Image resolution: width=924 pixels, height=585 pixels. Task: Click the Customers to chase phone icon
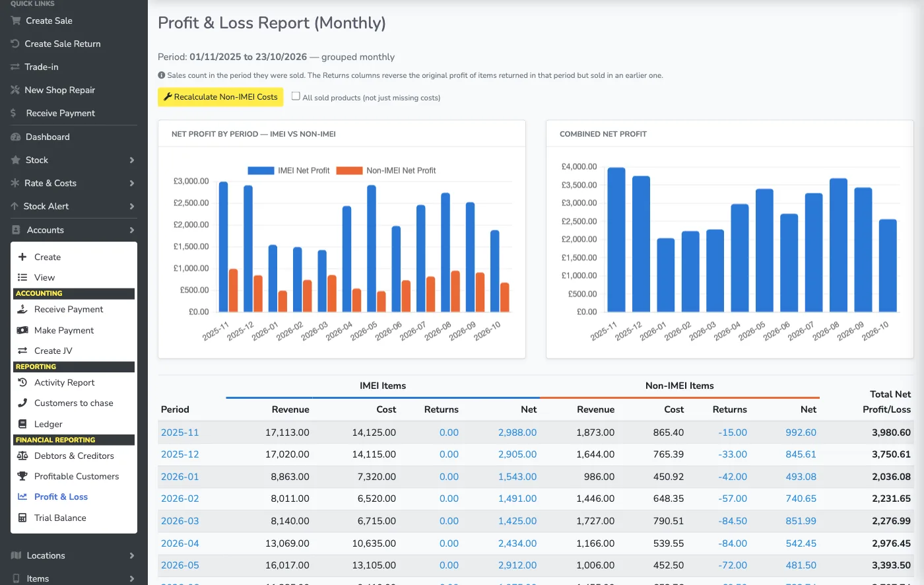pos(22,403)
